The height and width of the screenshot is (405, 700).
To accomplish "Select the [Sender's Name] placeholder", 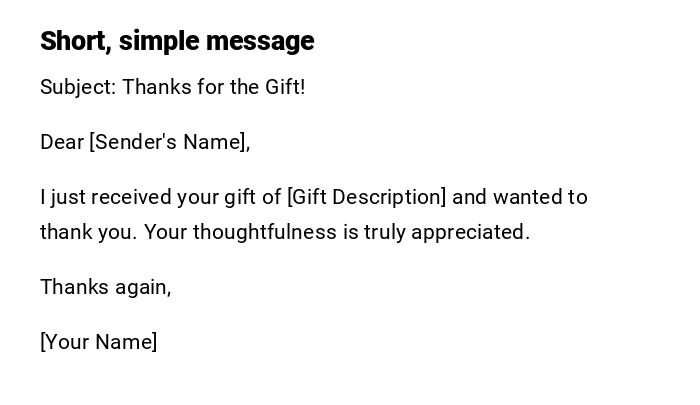I will pyautogui.click(x=168, y=142).
